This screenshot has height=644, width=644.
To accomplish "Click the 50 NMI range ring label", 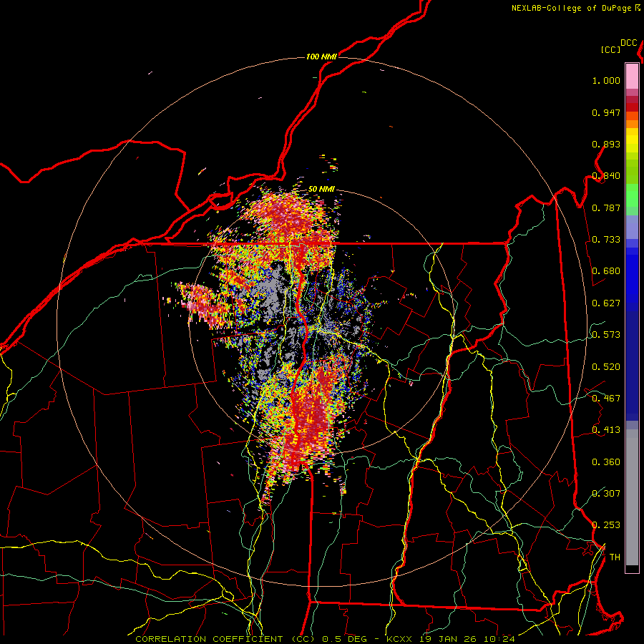I will [321, 189].
